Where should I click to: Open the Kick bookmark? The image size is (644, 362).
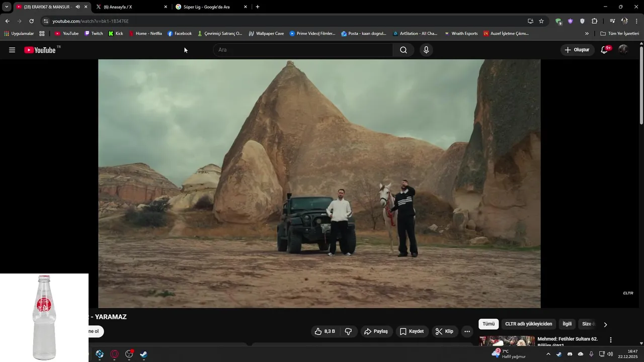click(x=116, y=34)
